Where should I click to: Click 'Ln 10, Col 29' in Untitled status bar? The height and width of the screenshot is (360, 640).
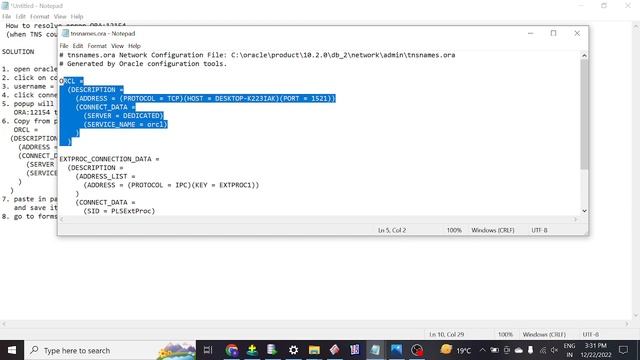click(x=447, y=334)
